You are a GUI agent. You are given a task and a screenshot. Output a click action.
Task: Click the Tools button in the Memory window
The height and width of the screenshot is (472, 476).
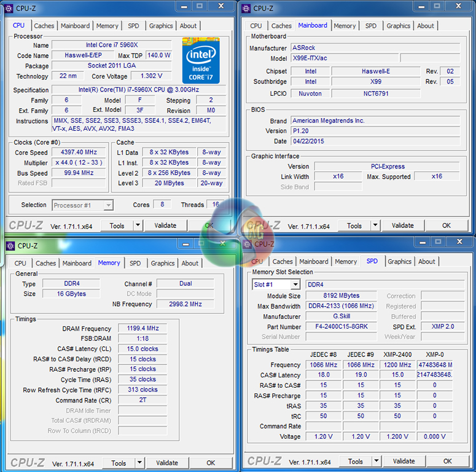[x=119, y=463]
